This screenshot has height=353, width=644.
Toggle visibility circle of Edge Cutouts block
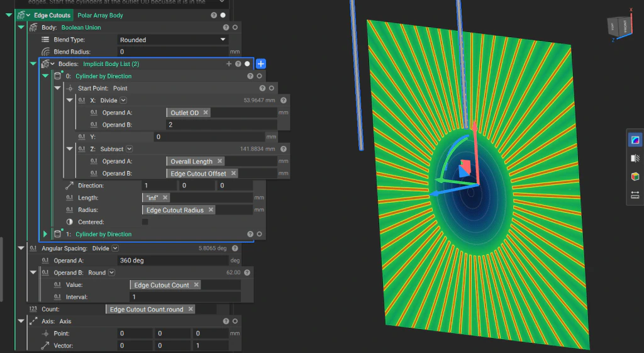(223, 15)
